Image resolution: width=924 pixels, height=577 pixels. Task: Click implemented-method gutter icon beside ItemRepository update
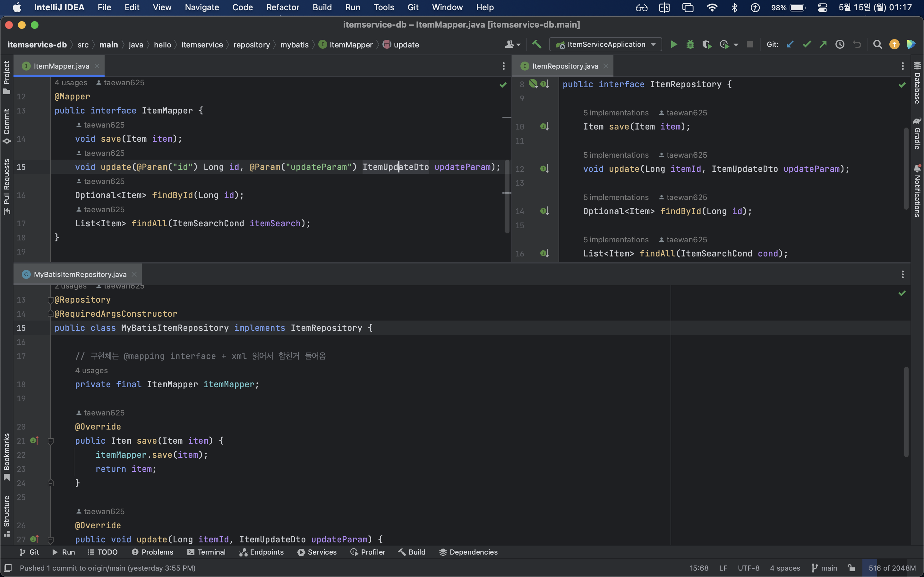(544, 169)
